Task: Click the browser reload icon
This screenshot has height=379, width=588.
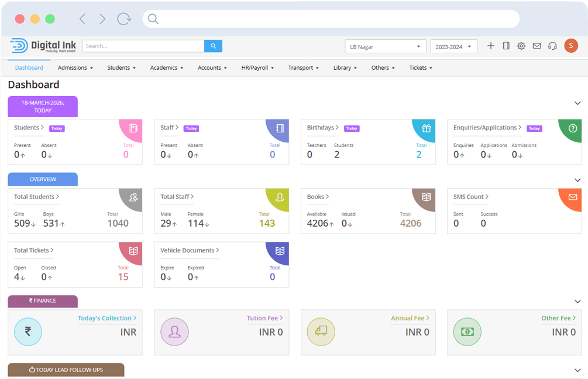Action: pos(124,19)
